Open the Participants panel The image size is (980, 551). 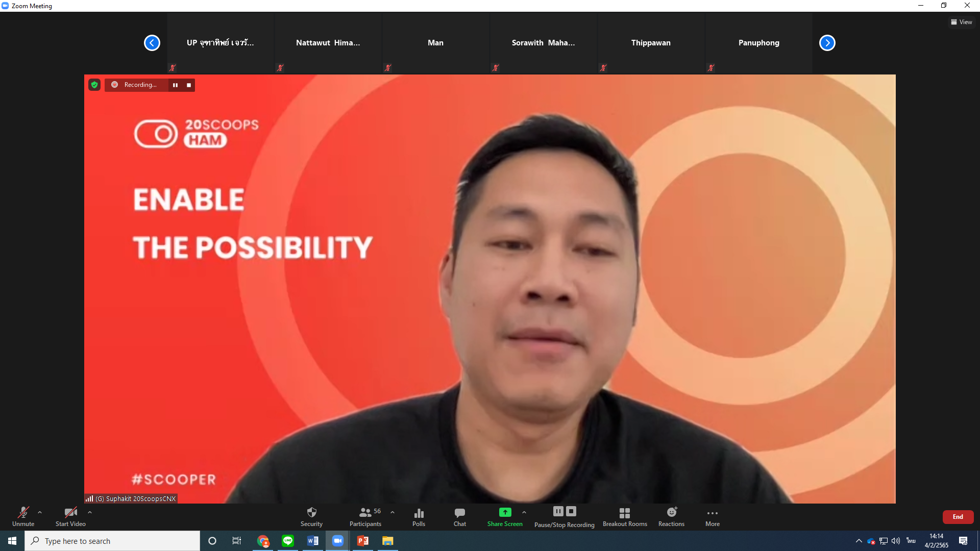[365, 516]
